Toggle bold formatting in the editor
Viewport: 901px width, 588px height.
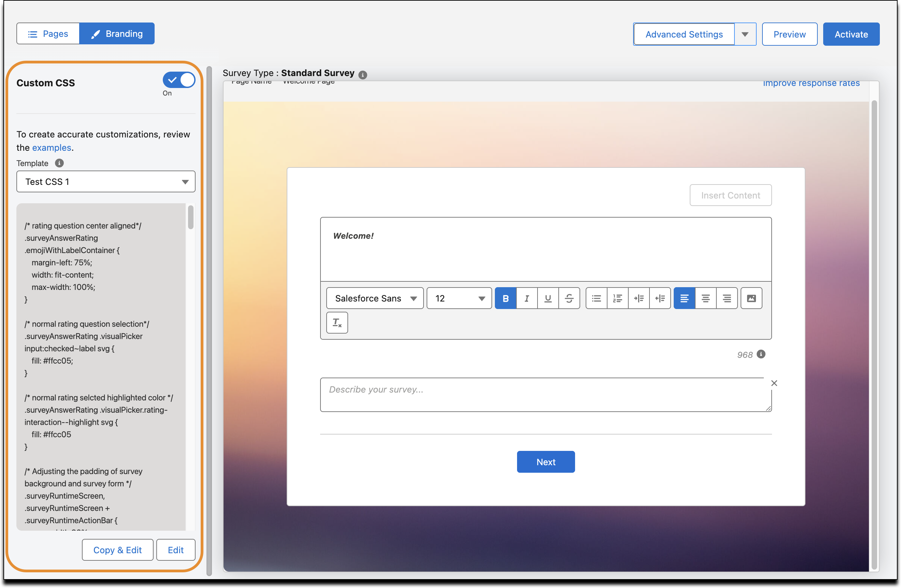point(505,298)
